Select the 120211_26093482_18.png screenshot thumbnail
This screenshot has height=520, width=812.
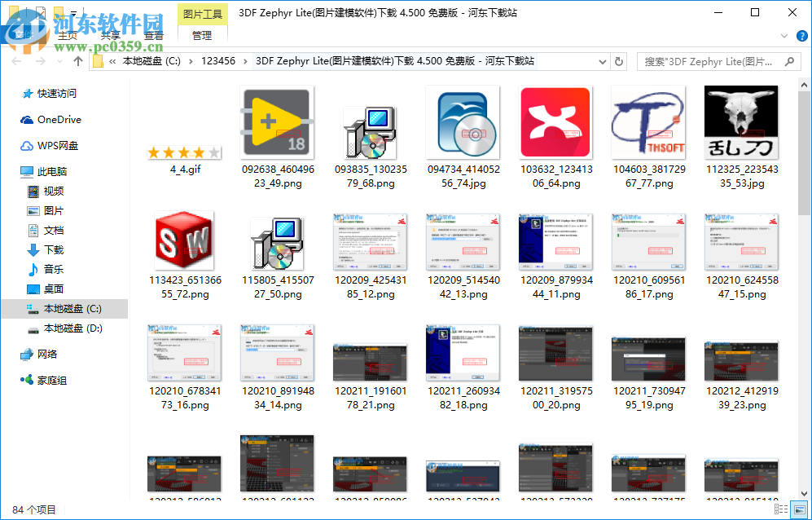click(x=463, y=353)
